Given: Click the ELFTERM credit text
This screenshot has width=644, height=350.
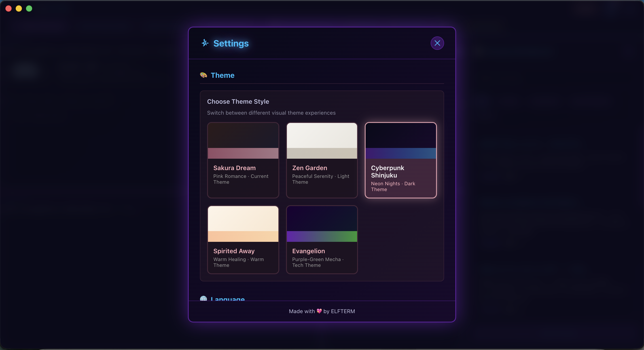Looking at the screenshot, I should [343, 311].
